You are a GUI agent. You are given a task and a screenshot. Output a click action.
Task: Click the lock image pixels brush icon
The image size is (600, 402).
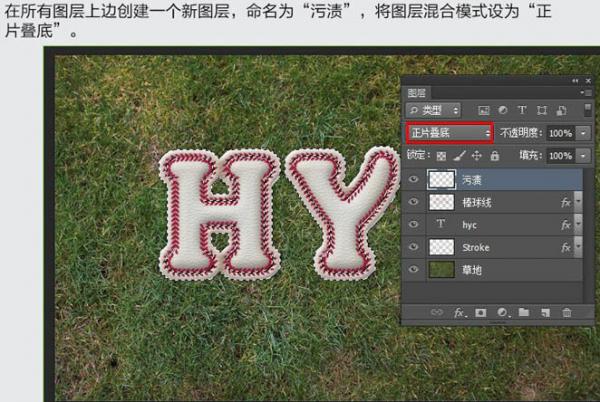pos(459,156)
